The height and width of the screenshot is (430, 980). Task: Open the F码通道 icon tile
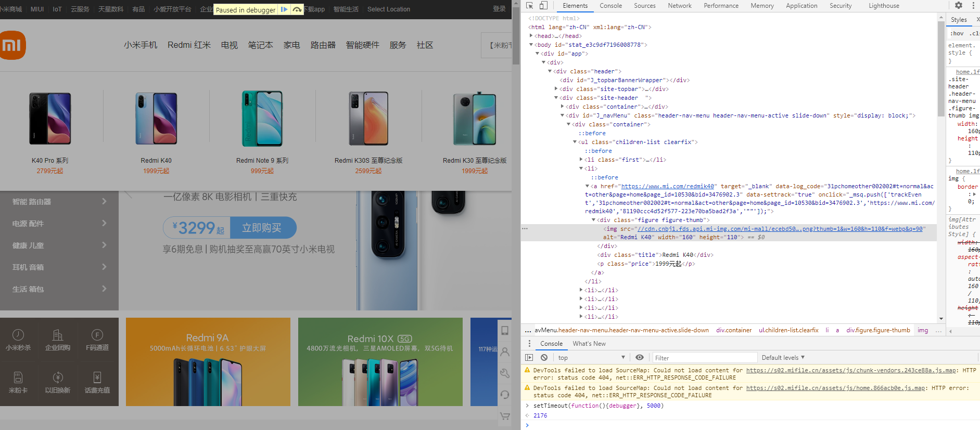point(97,340)
